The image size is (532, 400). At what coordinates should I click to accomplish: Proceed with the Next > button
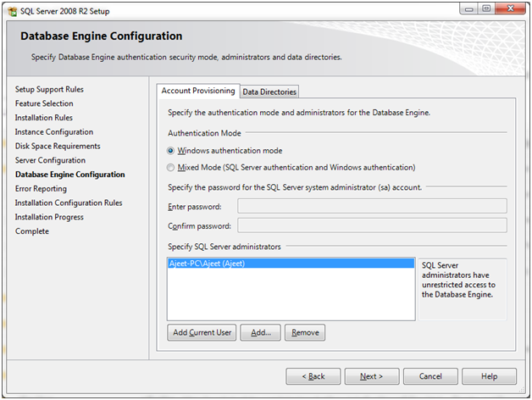click(372, 376)
